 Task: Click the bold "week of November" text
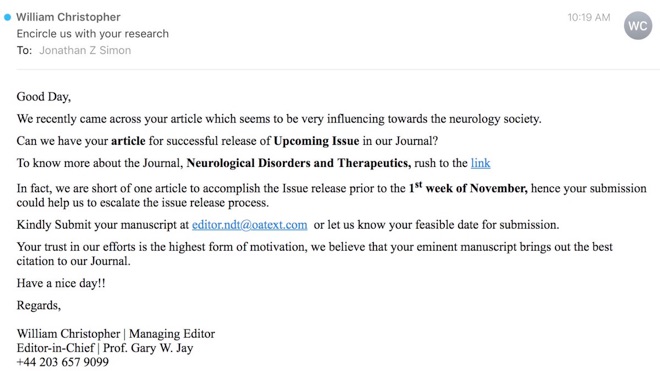[x=476, y=188]
